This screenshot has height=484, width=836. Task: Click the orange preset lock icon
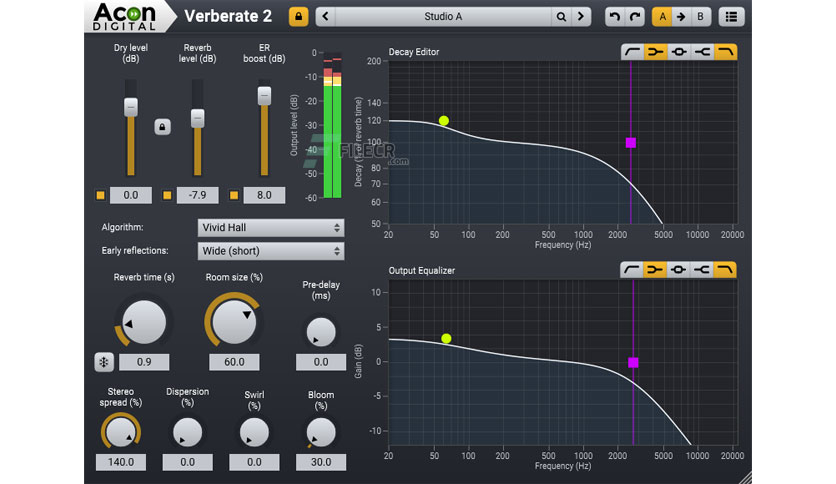tap(299, 17)
